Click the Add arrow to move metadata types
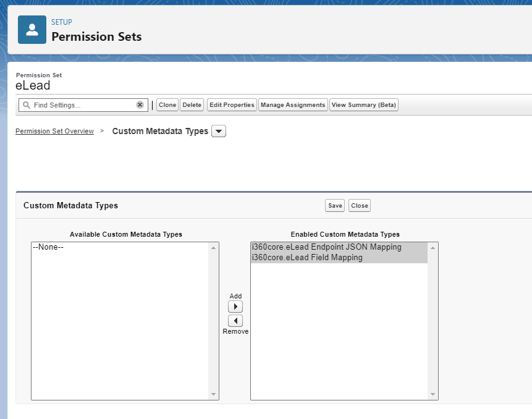 pyautogui.click(x=235, y=306)
